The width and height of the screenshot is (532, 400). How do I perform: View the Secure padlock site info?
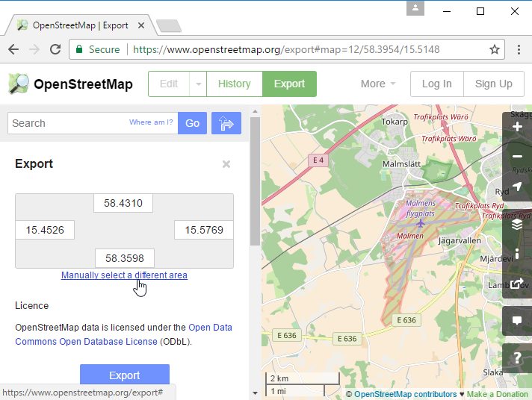pos(98,49)
